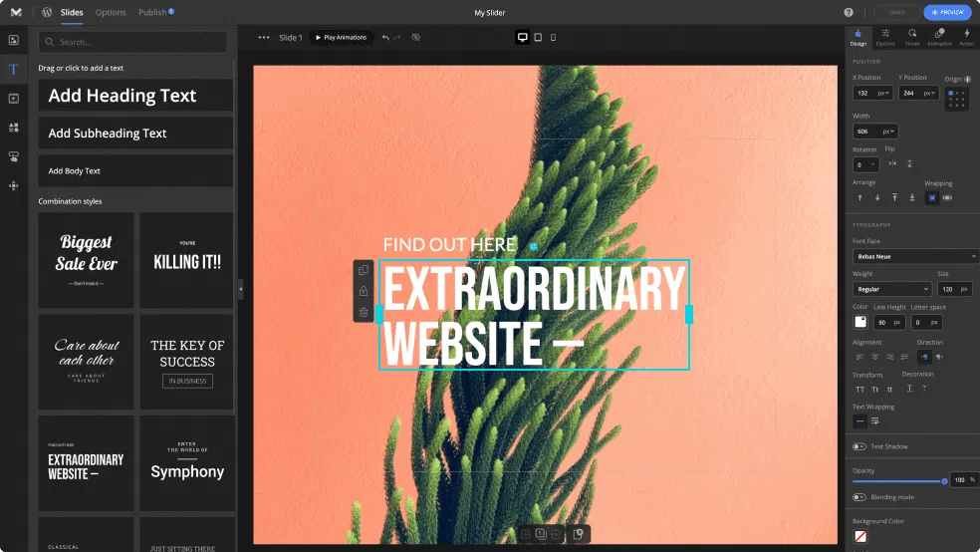Click the undo arrow in toolbar
Viewport: 980px width, 552px height.
point(385,38)
